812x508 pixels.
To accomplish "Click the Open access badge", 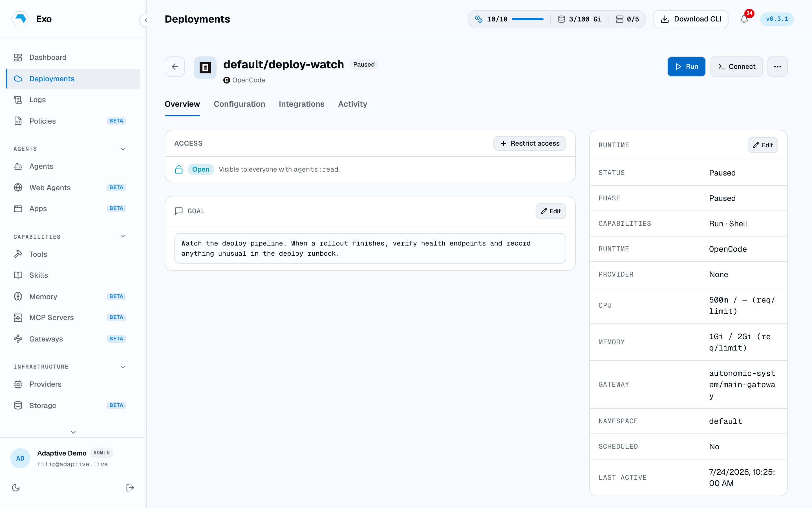I will tap(201, 169).
